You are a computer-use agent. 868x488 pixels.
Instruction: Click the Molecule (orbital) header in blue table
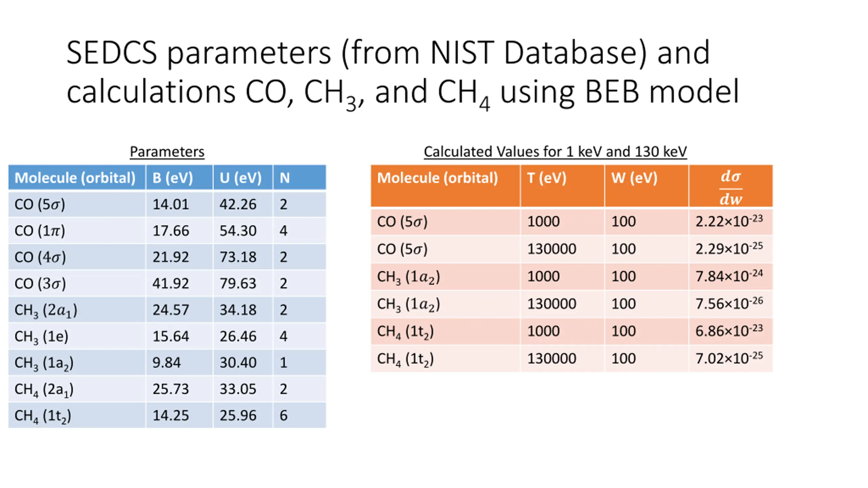tap(77, 177)
